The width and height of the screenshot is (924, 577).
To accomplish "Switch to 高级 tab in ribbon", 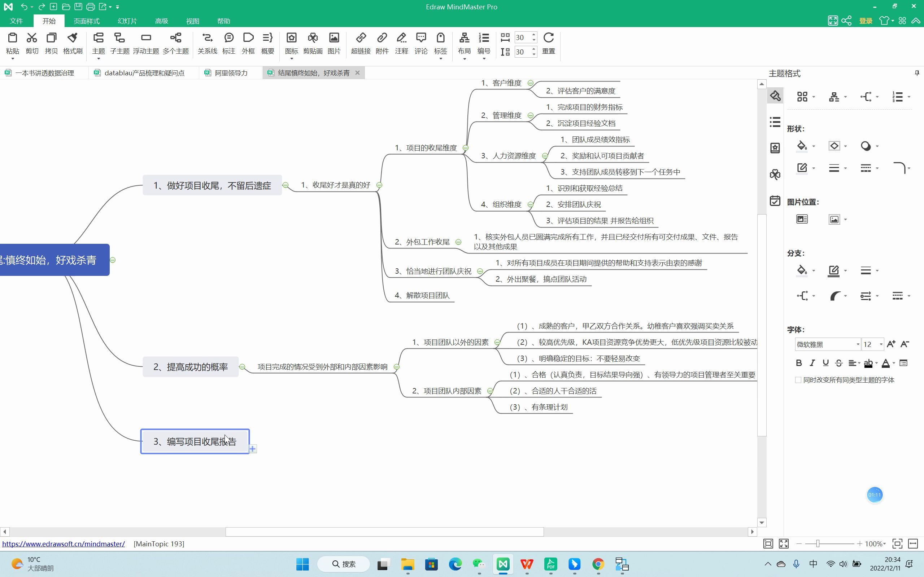I will pyautogui.click(x=161, y=21).
